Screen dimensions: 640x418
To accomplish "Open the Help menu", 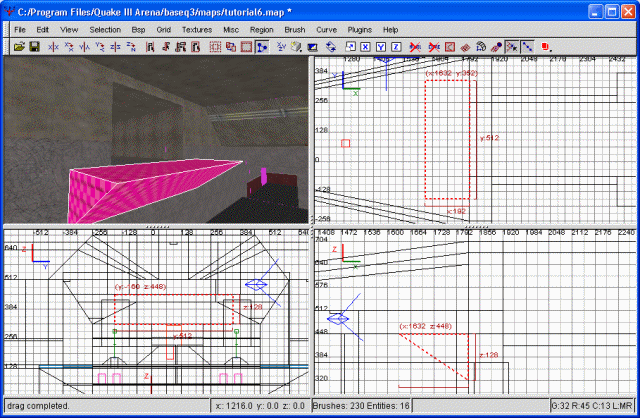I will point(390,30).
